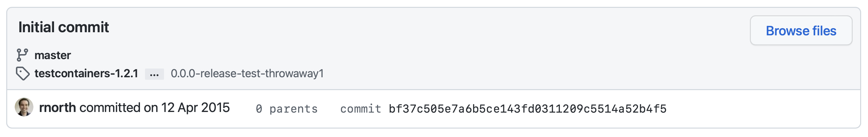868x137 pixels.
Task: Click the tag icon
Action: (x=22, y=74)
